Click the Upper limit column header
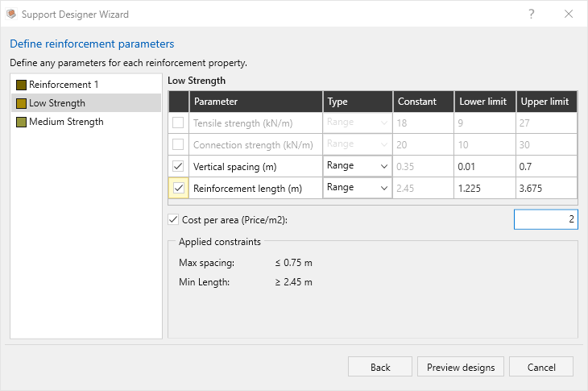This screenshot has width=588, height=391. click(x=546, y=102)
